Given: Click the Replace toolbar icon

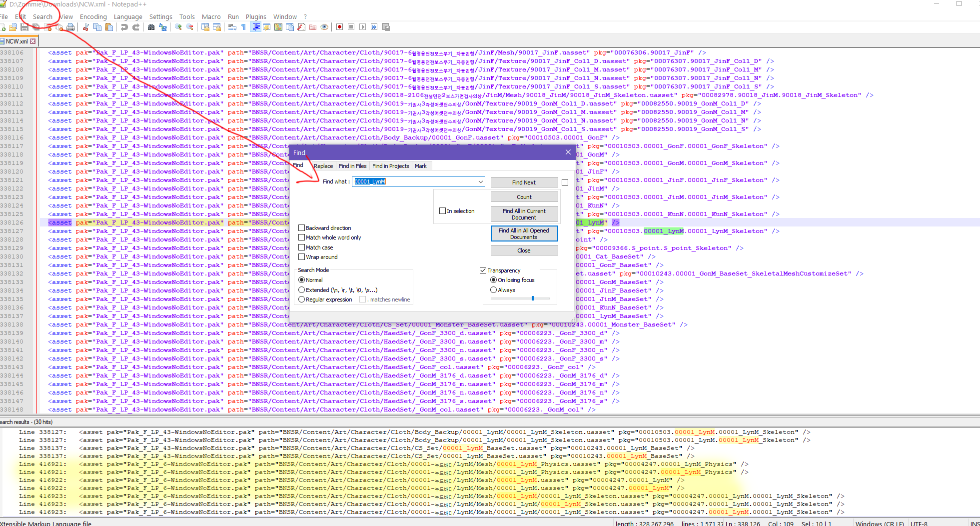Looking at the screenshot, I should pyautogui.click(x=163, y=27).
